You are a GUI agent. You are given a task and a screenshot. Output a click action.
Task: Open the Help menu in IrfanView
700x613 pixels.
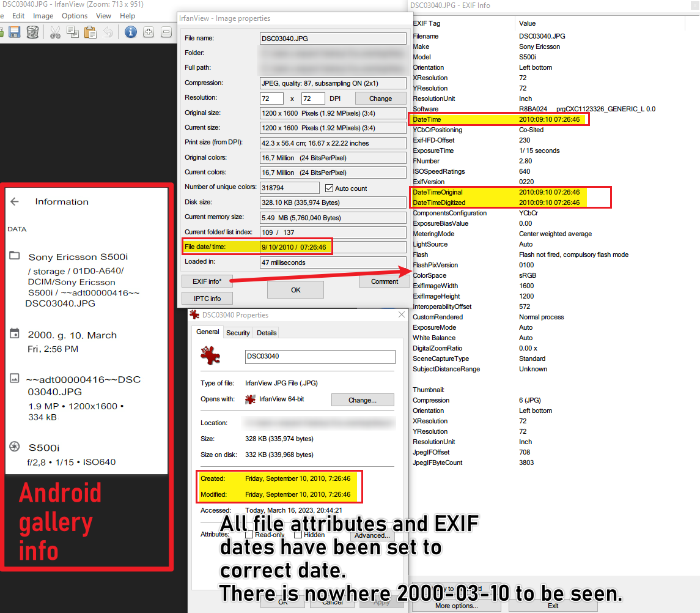(x=127, y=16)
